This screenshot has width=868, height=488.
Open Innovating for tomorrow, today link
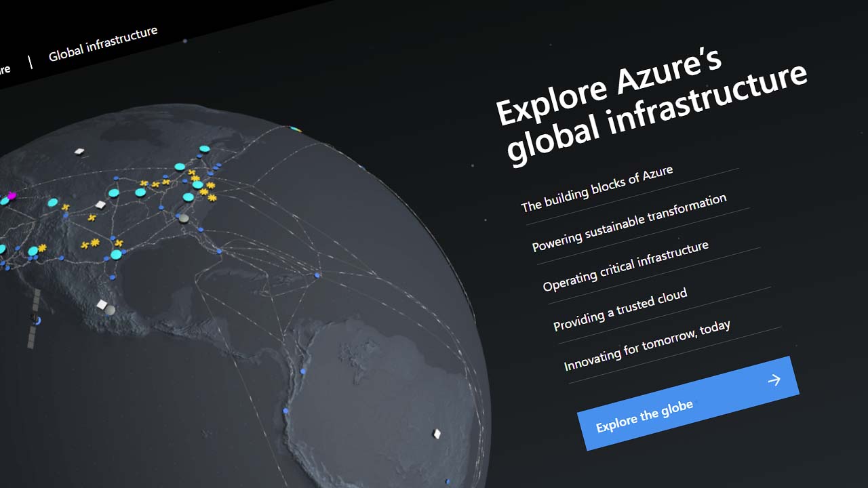[x=647, y=346]
